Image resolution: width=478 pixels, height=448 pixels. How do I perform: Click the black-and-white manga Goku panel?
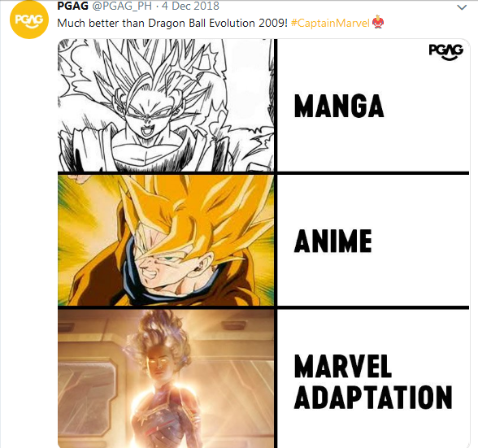[166, 105]
